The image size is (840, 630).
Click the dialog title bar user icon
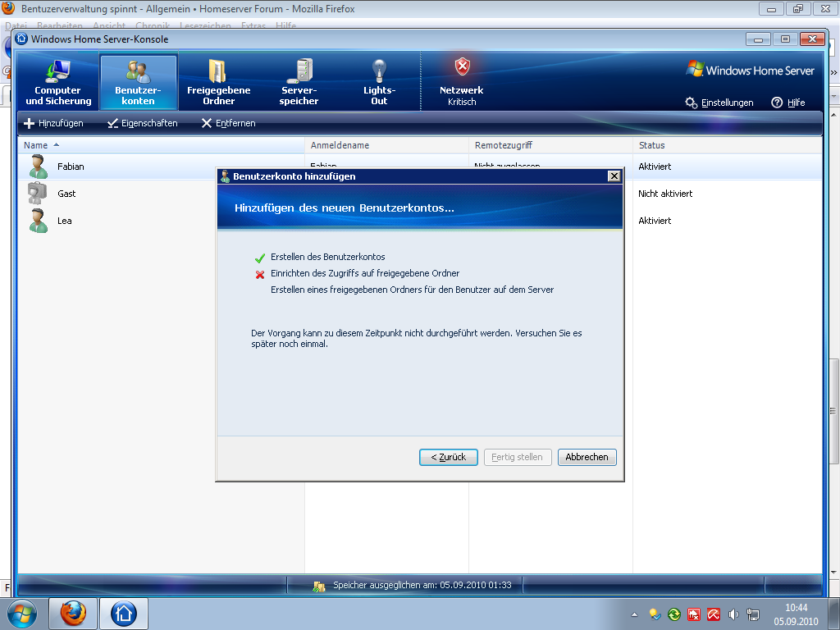(x=225, y=176)
